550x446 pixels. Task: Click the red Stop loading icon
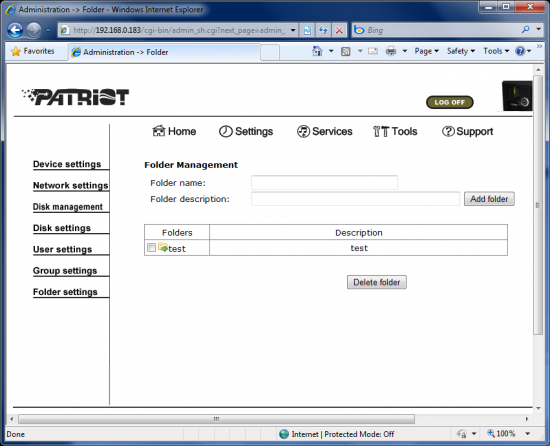click(x=339, y=31)
